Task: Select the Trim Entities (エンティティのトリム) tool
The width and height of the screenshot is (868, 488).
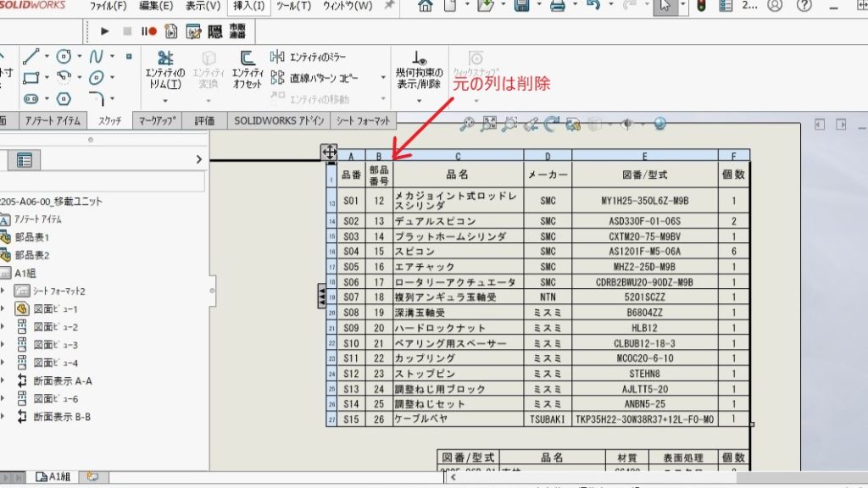Action: pyautogui.click(x=164, y=69)
